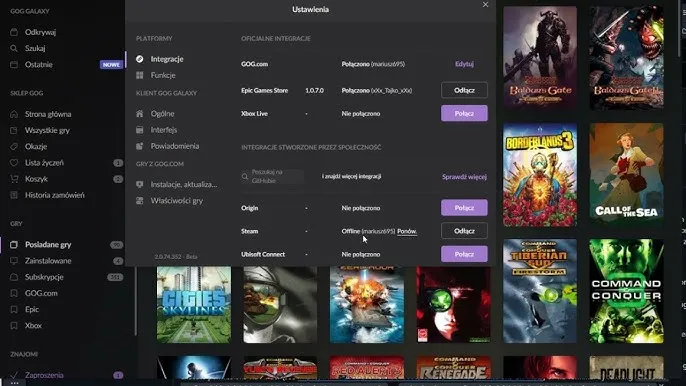Viewport: 686px width, 386px height.
Task: Click the NOWE badge next to Ostatnie
Action: click(111, 65)
